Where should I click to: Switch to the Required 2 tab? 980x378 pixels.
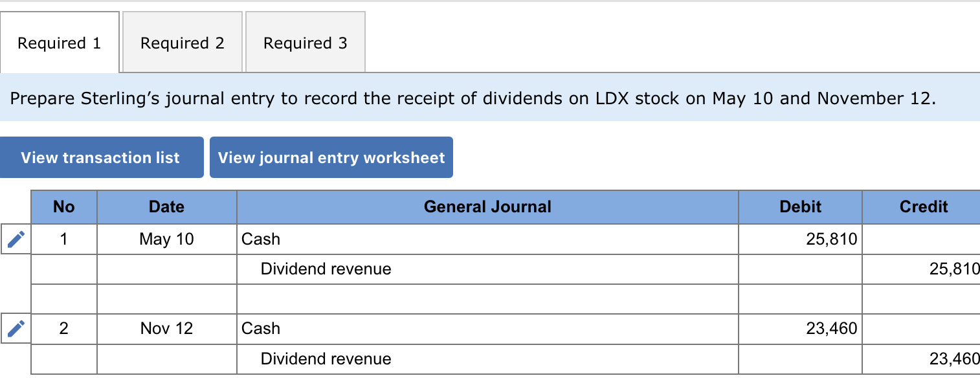(x=182, y=42)
